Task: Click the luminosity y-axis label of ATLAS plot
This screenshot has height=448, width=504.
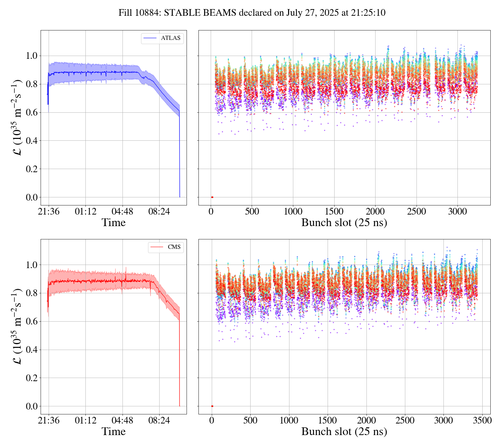Action: pyautogui.click(x=17, y=117)
